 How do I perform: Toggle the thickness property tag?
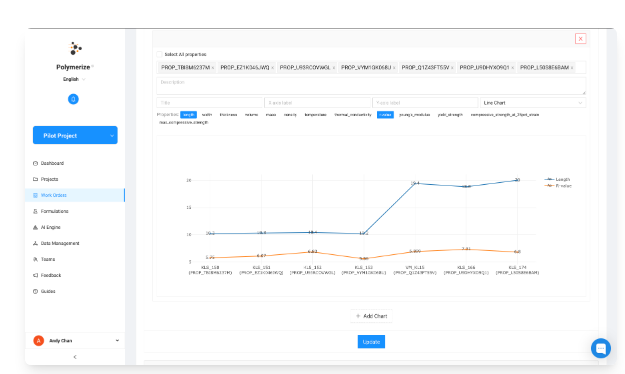point(228,115)
